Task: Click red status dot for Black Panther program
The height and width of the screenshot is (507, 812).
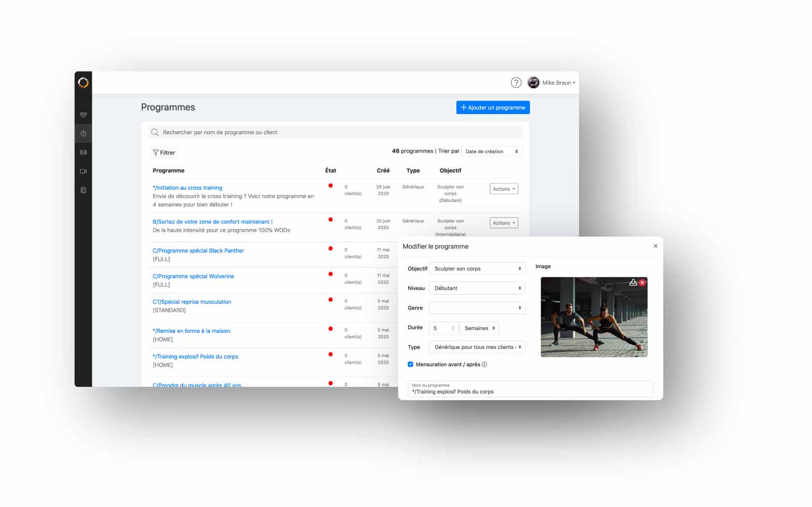Action: 330,248
